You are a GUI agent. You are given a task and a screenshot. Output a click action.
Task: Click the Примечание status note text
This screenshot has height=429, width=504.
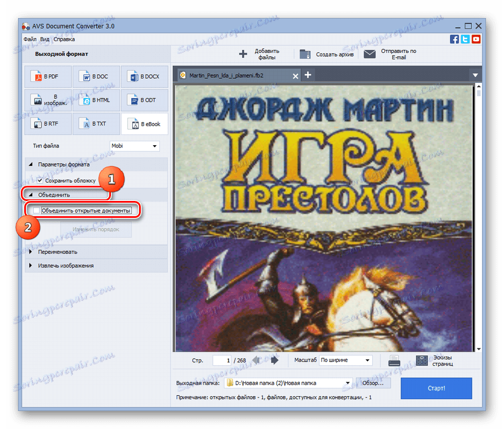pos(274,397)
